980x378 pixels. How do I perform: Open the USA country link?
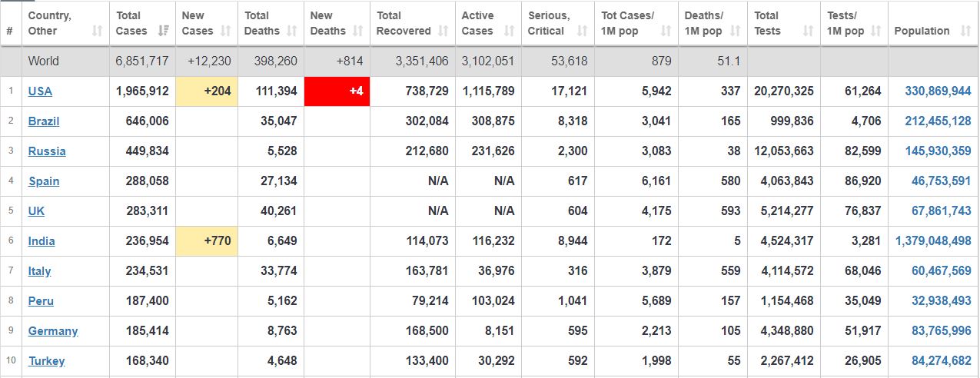[x=40, y=91]
